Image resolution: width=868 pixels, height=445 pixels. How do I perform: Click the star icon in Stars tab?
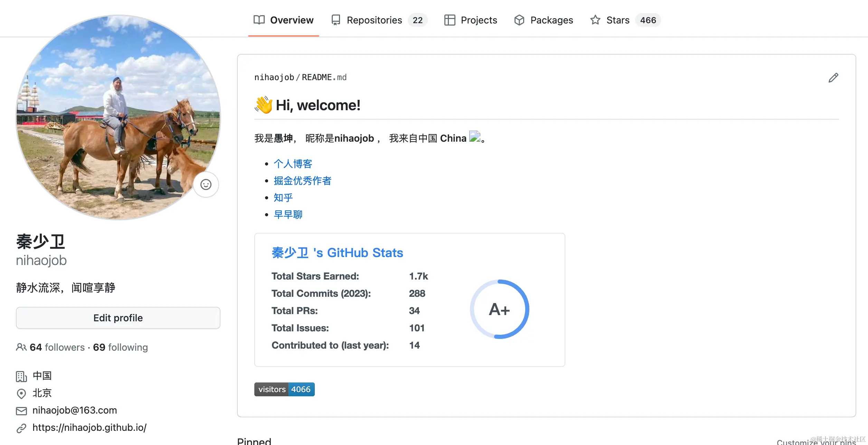pos(595,20)
